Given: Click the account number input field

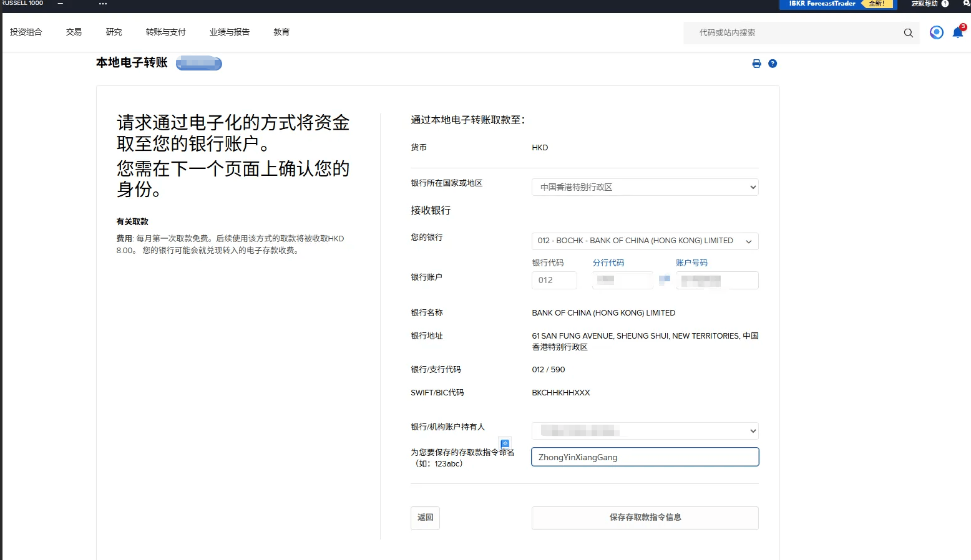Looking at the screenshot, I should [717, 280].
